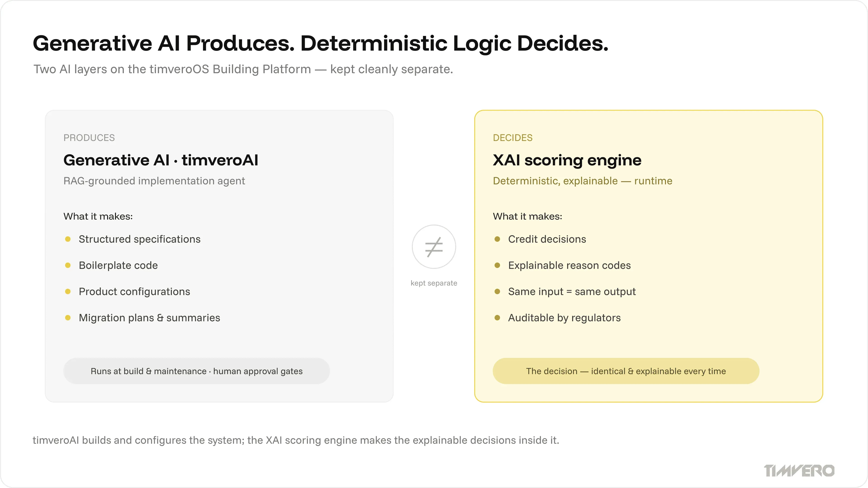Screen dimensions: 868x488
Task: Click the 'Generative AI · timveroAI' heading
Action: (161, 160)
